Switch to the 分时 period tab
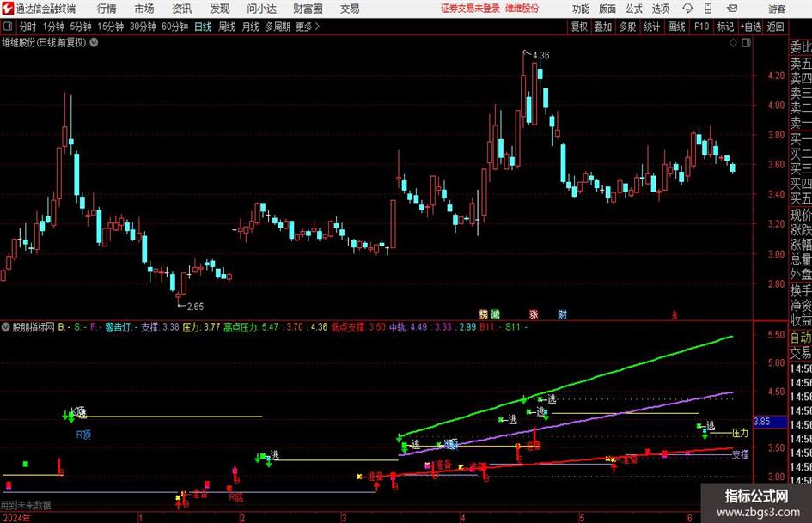 pos(28,27)
